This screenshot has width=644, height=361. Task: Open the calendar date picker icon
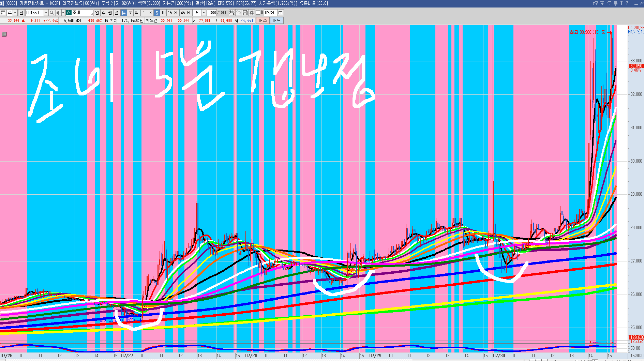(x=281, y=13)
